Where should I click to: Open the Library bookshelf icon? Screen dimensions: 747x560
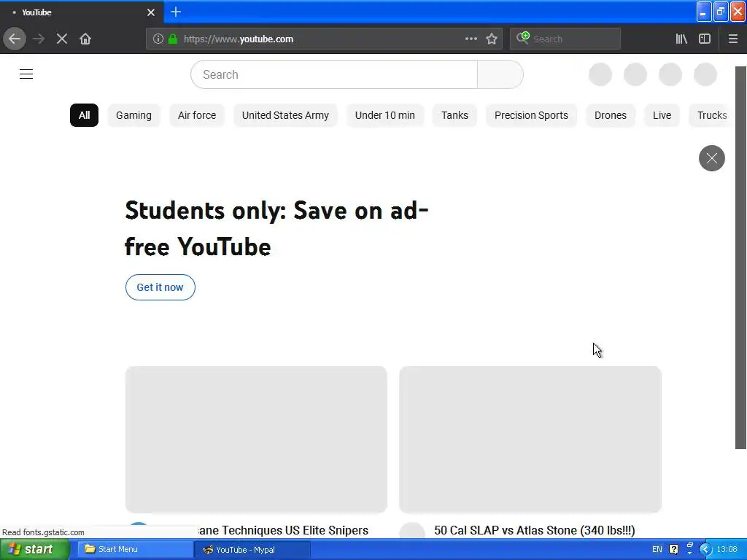pos(681,39)
